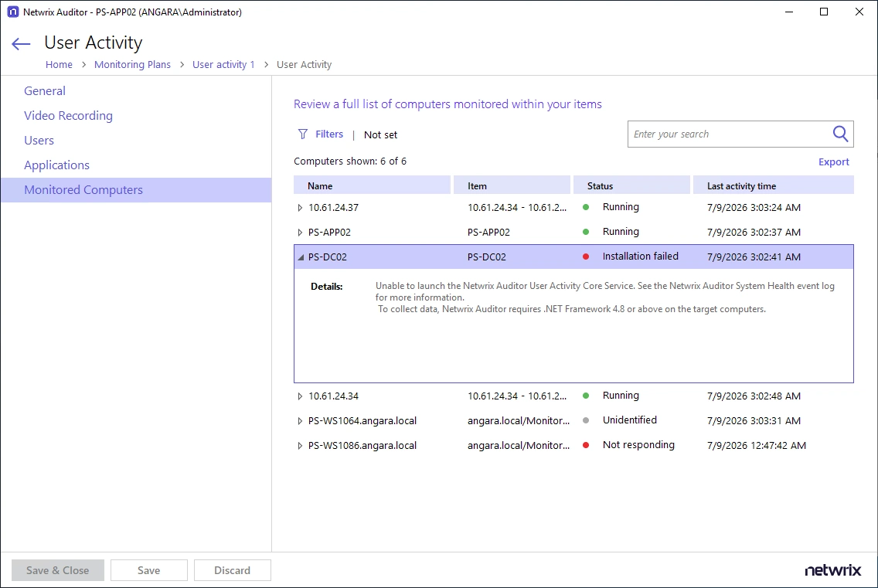This screenshot has width=878, height=588.
Task: Collapse the PS-DC02 details
Action: 301,257
